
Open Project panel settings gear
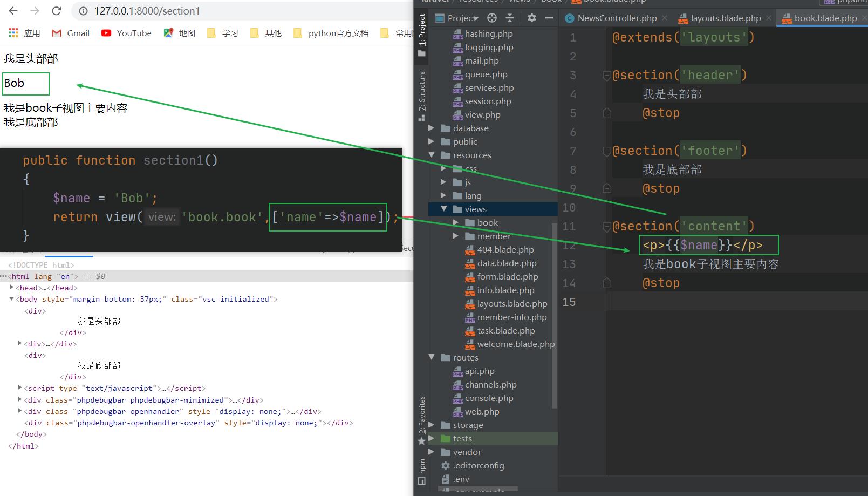point(532,18)
